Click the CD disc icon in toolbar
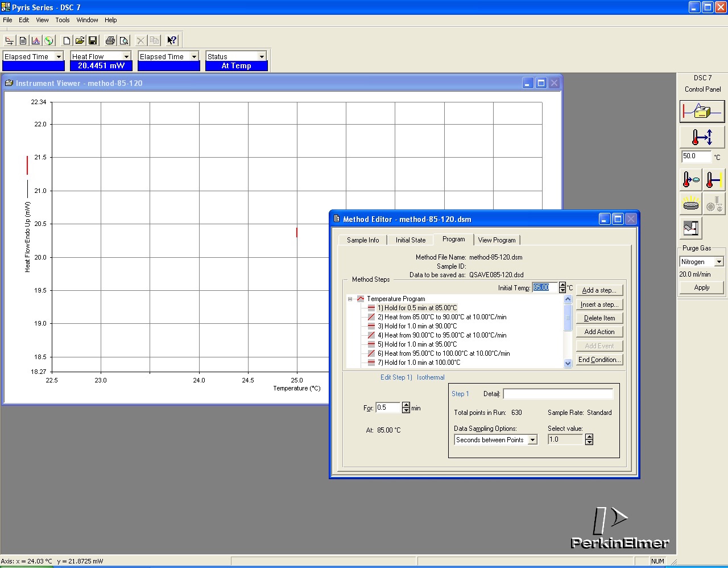 pyautogui.click(x=49, y=40)
